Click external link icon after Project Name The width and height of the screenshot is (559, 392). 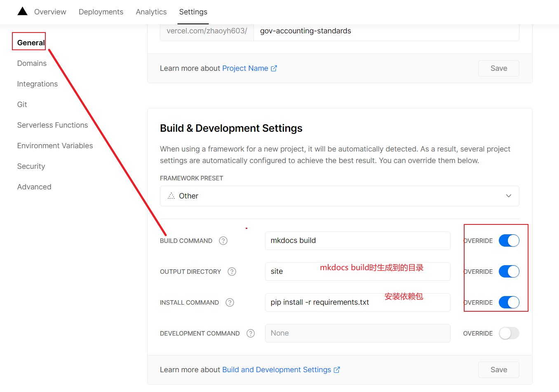coord(274,68)
